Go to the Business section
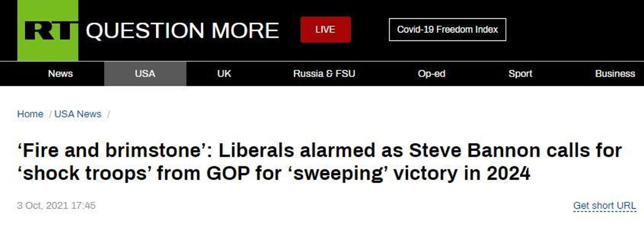The image size is (644, 227). coord(615,74)
